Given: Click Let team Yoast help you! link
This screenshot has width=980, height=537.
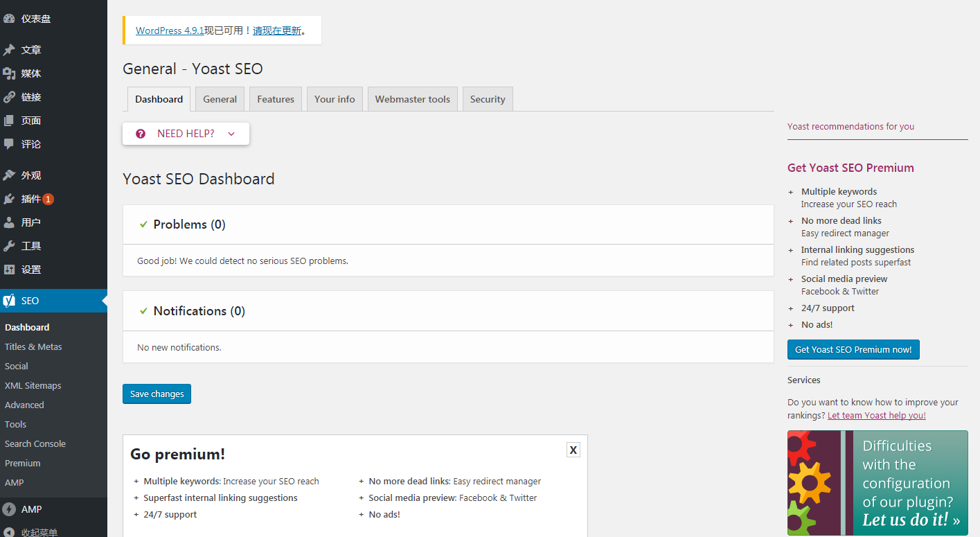Looking at the screenshot, I should pos(877,416).
